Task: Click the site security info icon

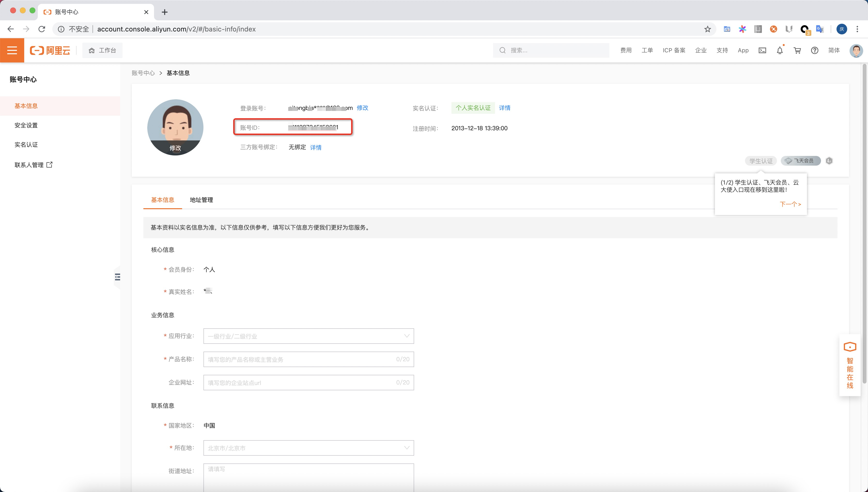Action: click(61, 29)
